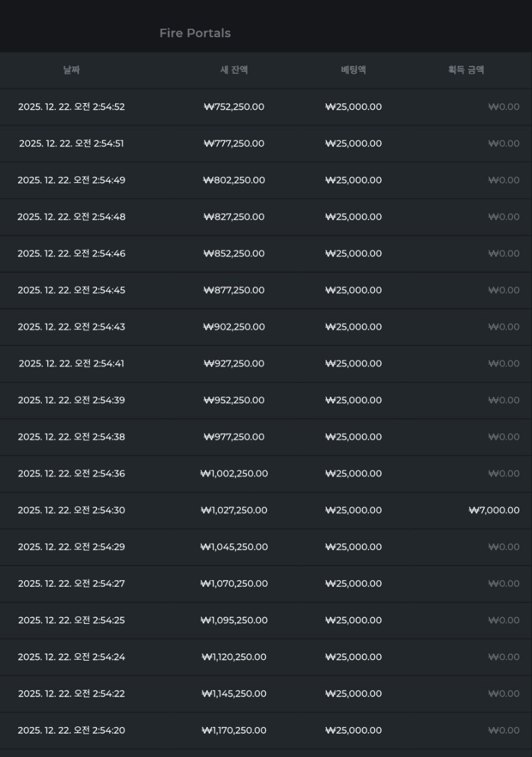
Task: Click the ₩927,250.00 balance cell
Action: click(x=234, y=363)
